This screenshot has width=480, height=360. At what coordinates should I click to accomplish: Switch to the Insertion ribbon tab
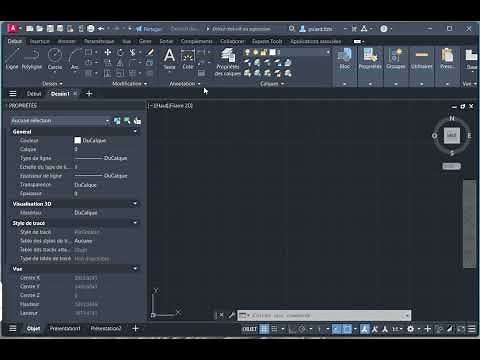coord(40,41)
